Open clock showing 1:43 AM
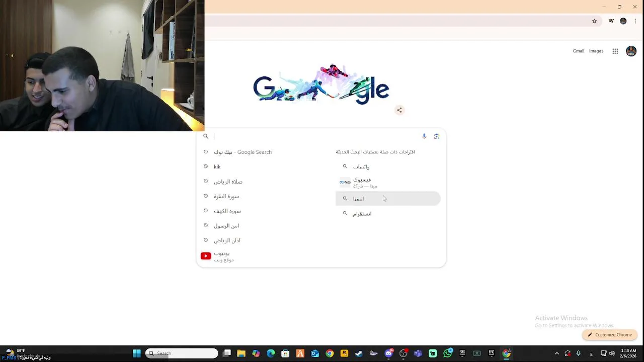This screenshot has width=644, height=362. 628,353
